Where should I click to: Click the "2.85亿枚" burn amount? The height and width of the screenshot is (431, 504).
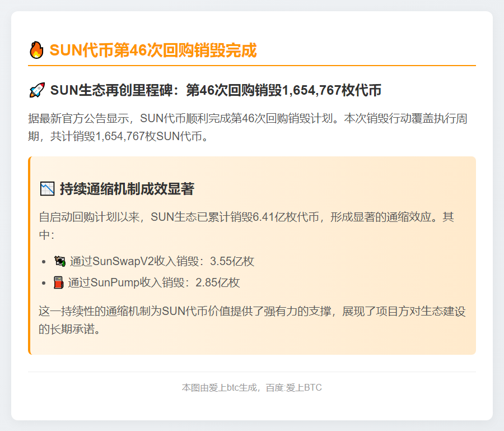point(217,282)
